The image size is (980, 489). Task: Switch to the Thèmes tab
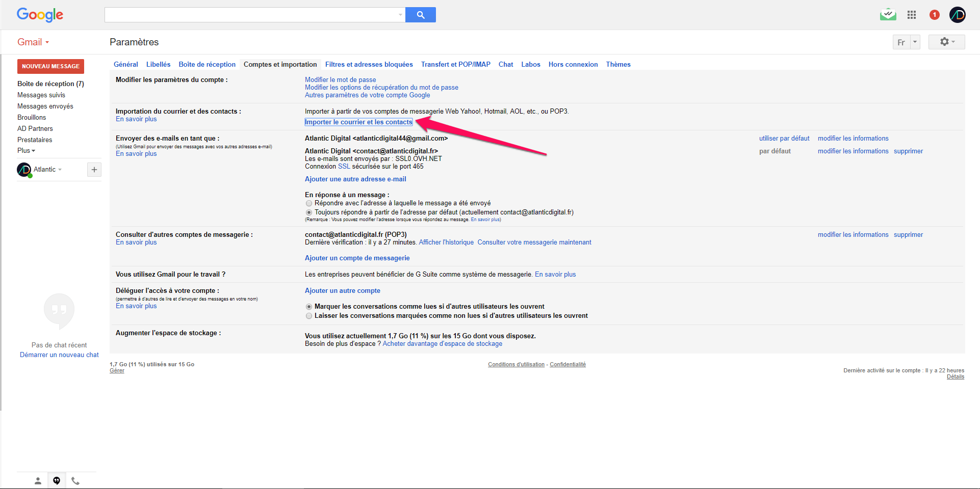[x=618, y=64]
